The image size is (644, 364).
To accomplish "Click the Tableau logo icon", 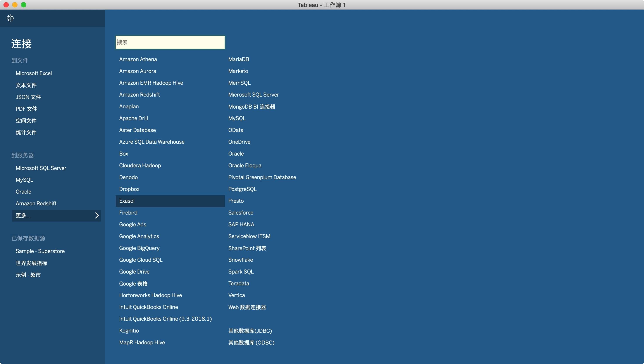I will tap(10, 18).
